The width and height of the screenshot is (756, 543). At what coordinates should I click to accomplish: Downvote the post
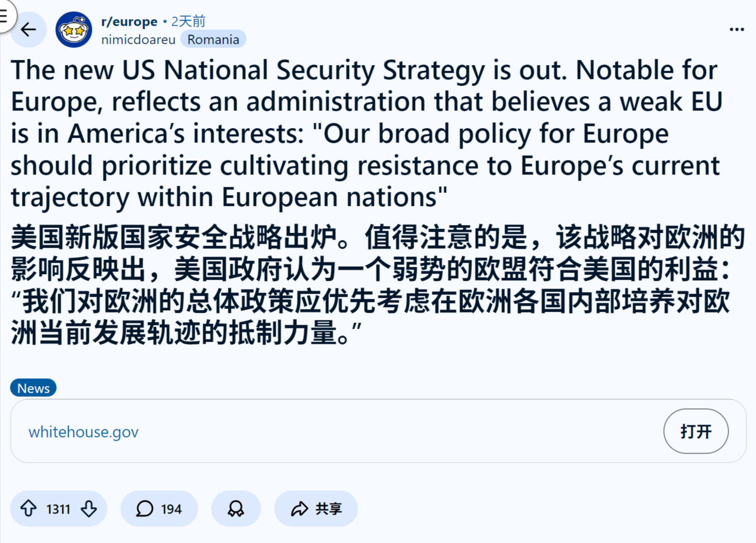coord(89,509)
